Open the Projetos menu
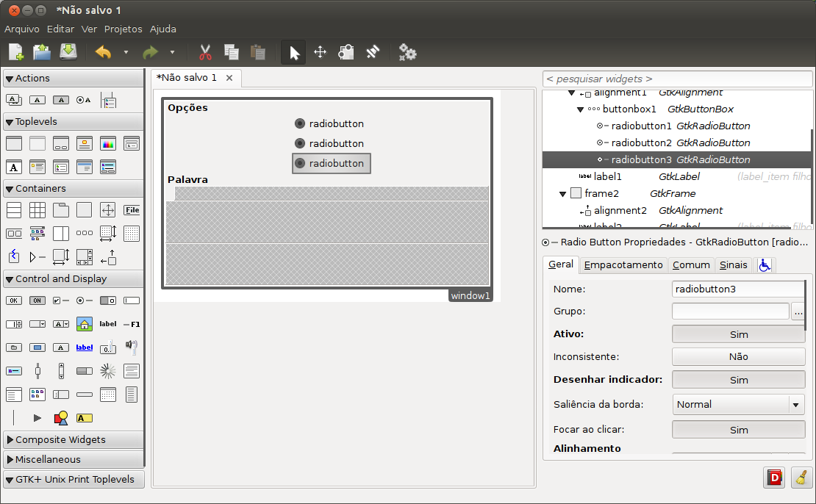The image size is (816, 504). point(123,29)
